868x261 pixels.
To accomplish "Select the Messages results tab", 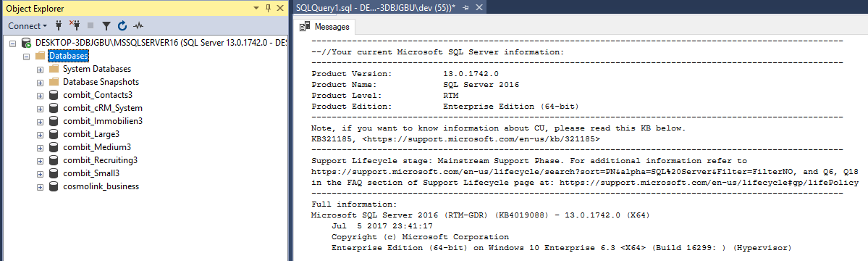I will point(326,27).
